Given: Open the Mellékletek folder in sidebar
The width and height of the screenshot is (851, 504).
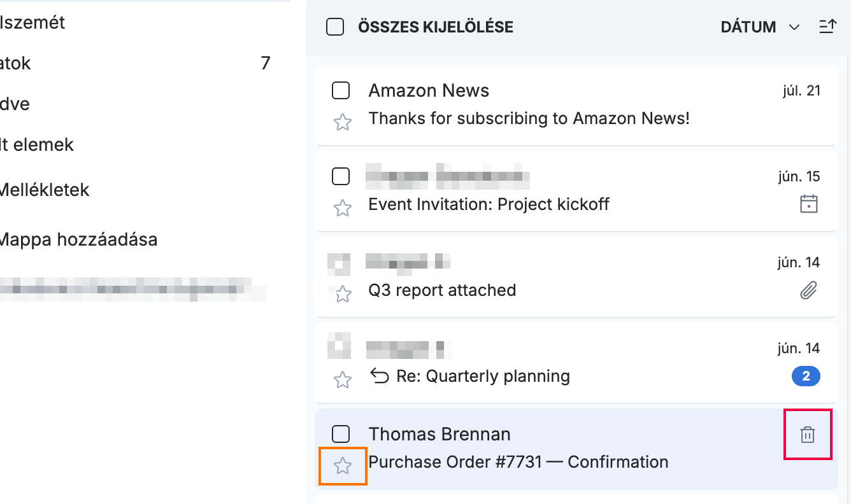Looking at the screenshot, I should point(45,190).
